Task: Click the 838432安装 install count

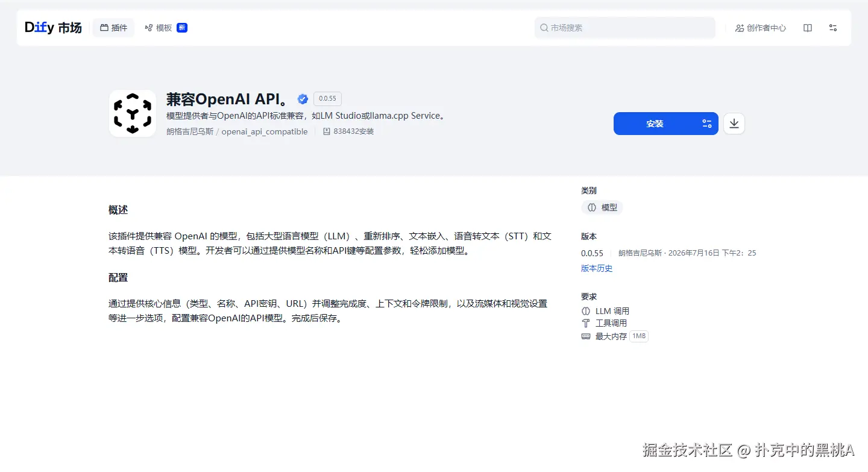Action: click(353, 131)
